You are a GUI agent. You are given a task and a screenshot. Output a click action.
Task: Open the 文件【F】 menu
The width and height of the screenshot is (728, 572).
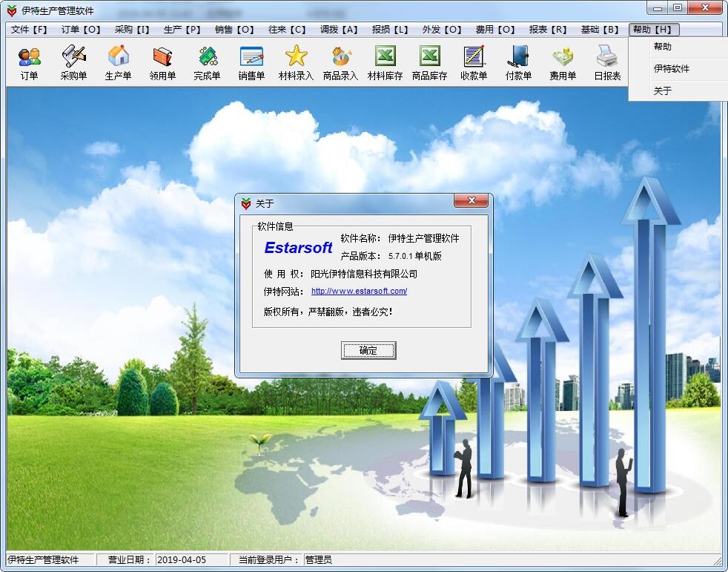pyautogui.click(x=28, y=30)
